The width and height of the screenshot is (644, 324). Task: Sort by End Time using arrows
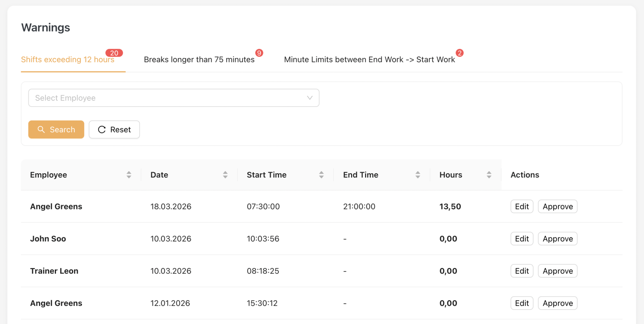pyautogui.click(x=417, y=175)
